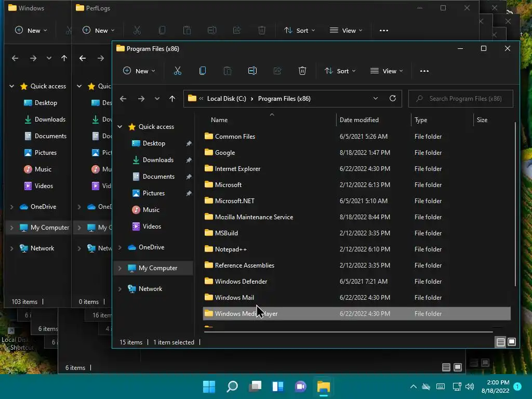Click clock and date in taskbar

[495, 387]
